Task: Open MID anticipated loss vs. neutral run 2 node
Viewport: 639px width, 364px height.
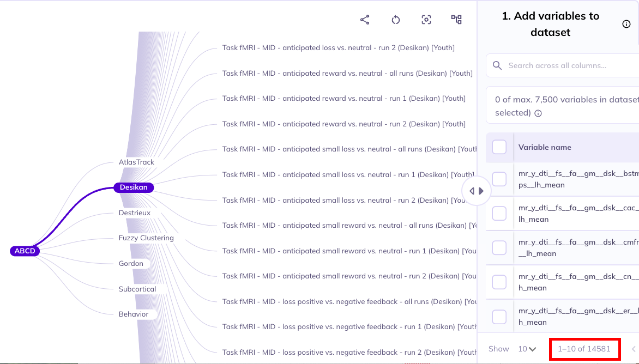Action: (338, 47)
